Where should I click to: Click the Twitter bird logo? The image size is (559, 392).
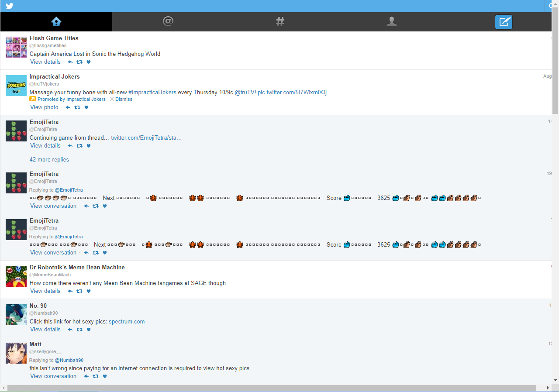pos(9,6)
